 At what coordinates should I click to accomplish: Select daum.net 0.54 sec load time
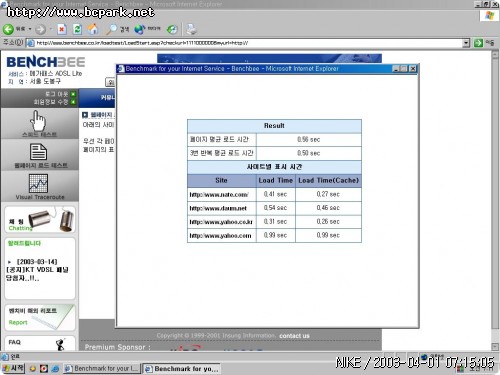276,208
